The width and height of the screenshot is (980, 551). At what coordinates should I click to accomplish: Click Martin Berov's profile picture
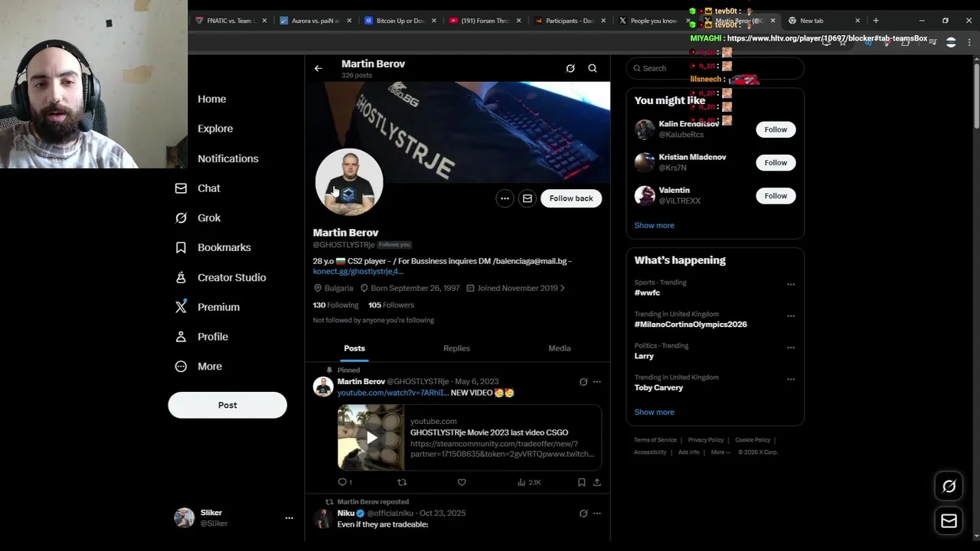tap(349, 182)
